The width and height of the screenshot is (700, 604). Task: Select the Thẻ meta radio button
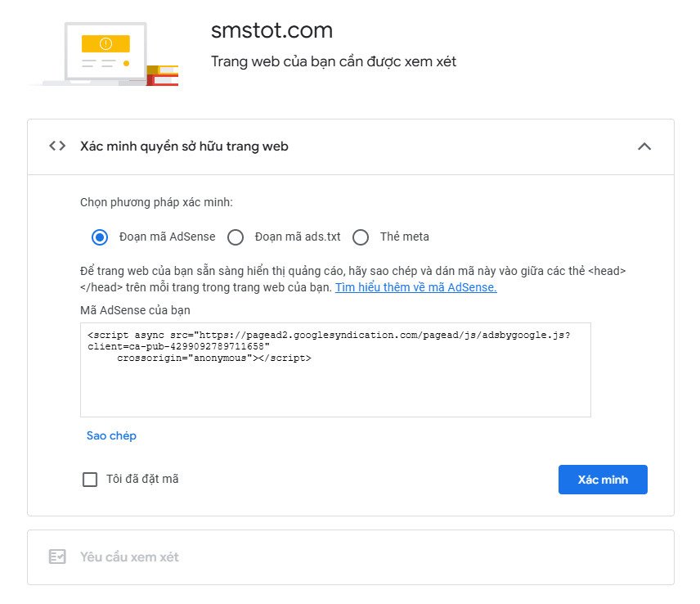[361, 237]
